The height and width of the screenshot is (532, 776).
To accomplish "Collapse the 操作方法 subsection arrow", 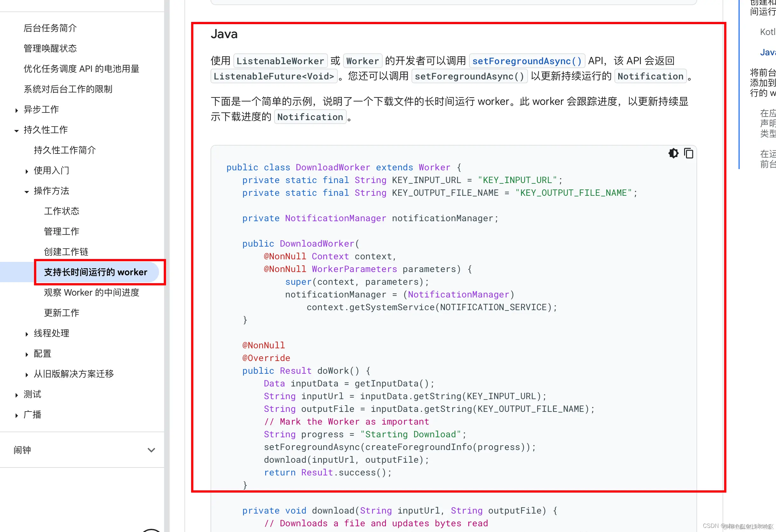I will (x=27, y=192).
